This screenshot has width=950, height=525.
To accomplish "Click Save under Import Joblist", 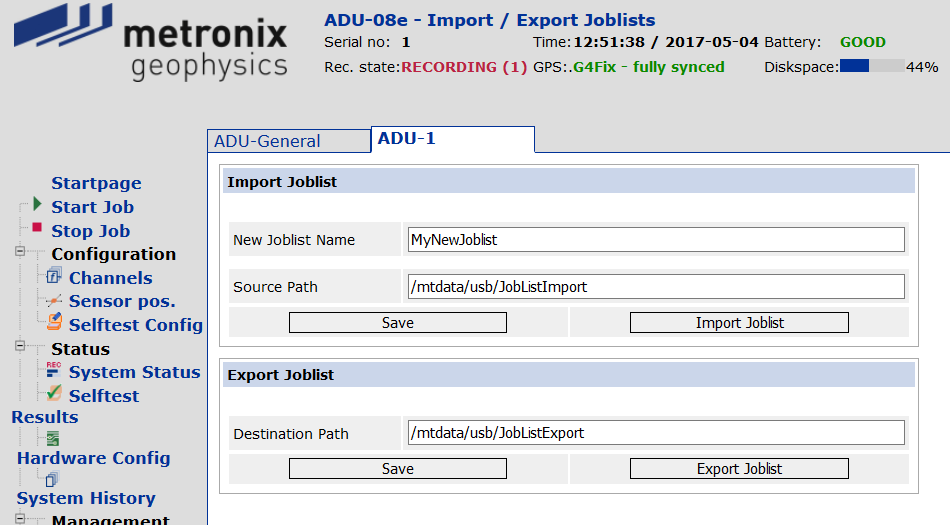I will click(x=397, y=323).
